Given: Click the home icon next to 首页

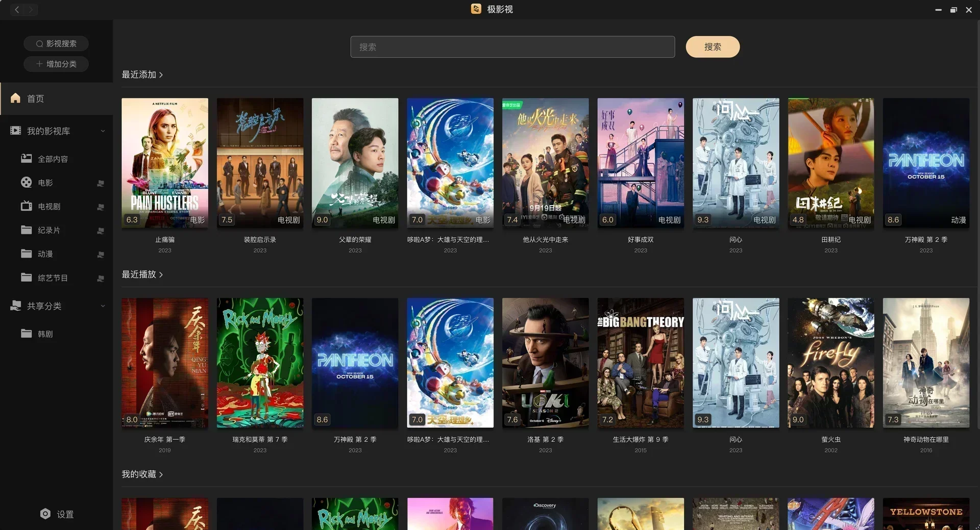Looking at the screenshot, I should pos(16,98).
